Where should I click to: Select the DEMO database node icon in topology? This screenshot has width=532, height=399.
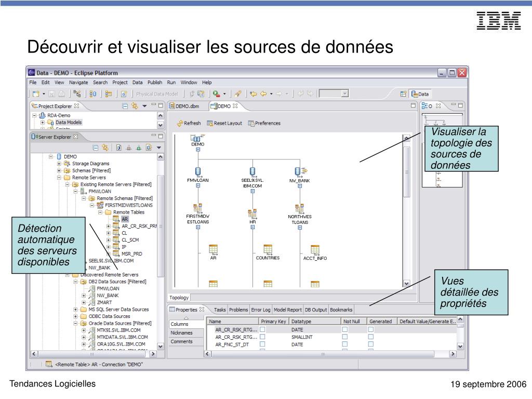pyautogui.click(x=197, y=138)
